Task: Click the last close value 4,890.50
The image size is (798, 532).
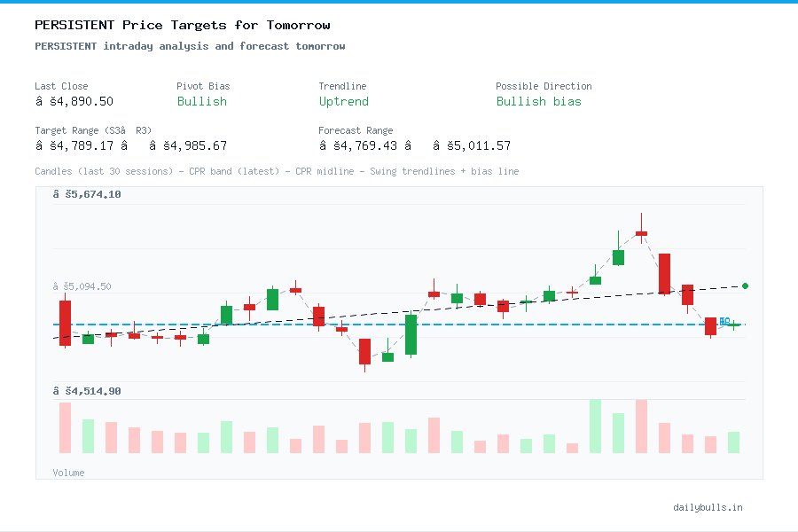Action: [x=74, y=101]
